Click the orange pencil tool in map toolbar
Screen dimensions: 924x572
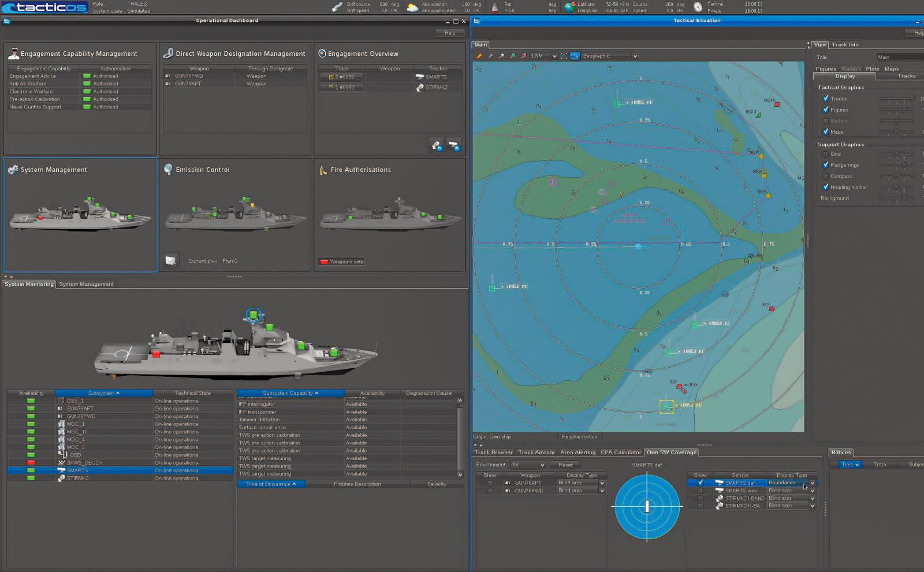(x=479, y=56)
